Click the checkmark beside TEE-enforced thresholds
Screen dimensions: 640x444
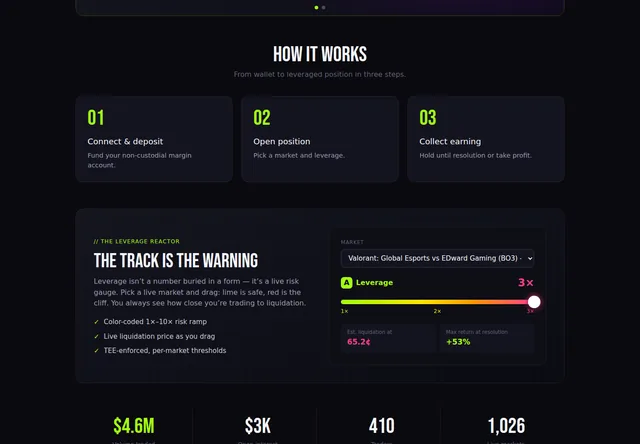click(x=96, y=351)
